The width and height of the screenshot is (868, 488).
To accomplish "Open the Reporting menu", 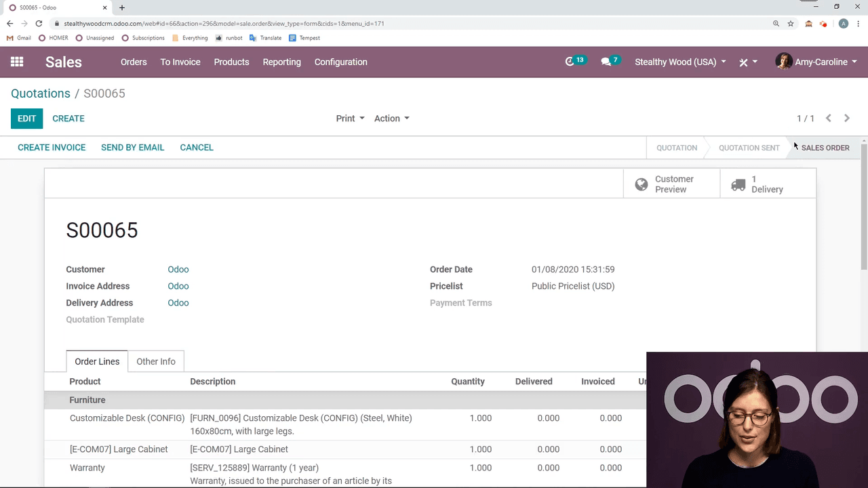I will 281,62.
